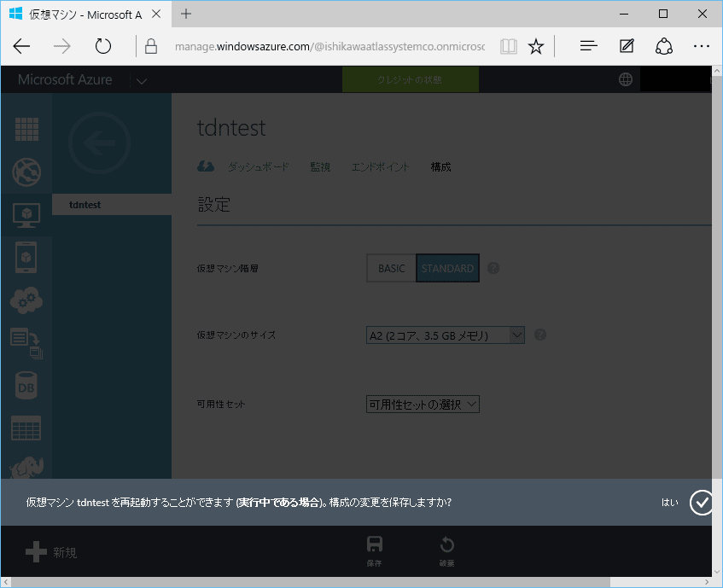Click the 設定 section heading
723x588 pixels.
point(214,205)
